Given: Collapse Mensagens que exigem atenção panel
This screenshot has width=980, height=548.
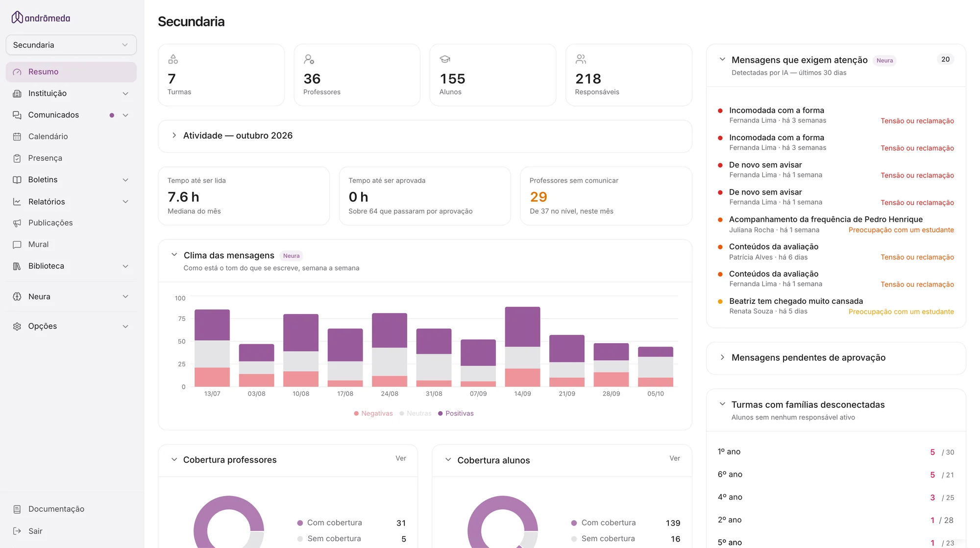Looking at the screenshot, I should pos(722,59).
